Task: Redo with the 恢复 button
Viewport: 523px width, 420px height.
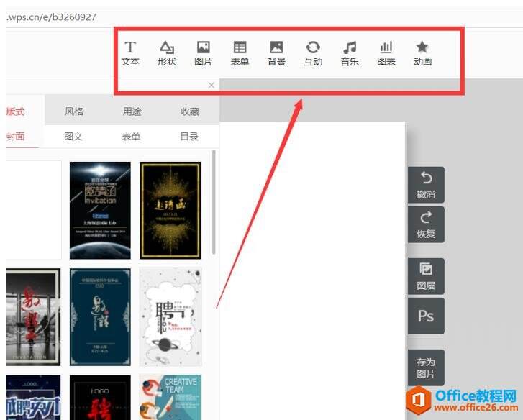Action: pos(426,224)
